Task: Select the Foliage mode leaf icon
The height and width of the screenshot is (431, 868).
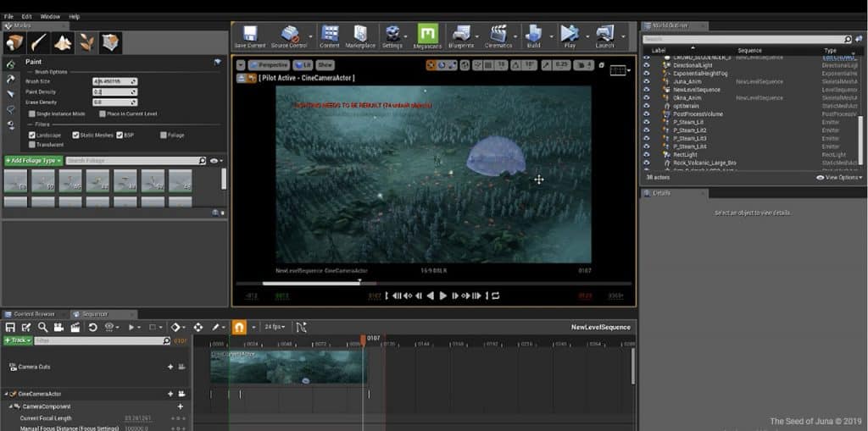Action: click(86, 43)
